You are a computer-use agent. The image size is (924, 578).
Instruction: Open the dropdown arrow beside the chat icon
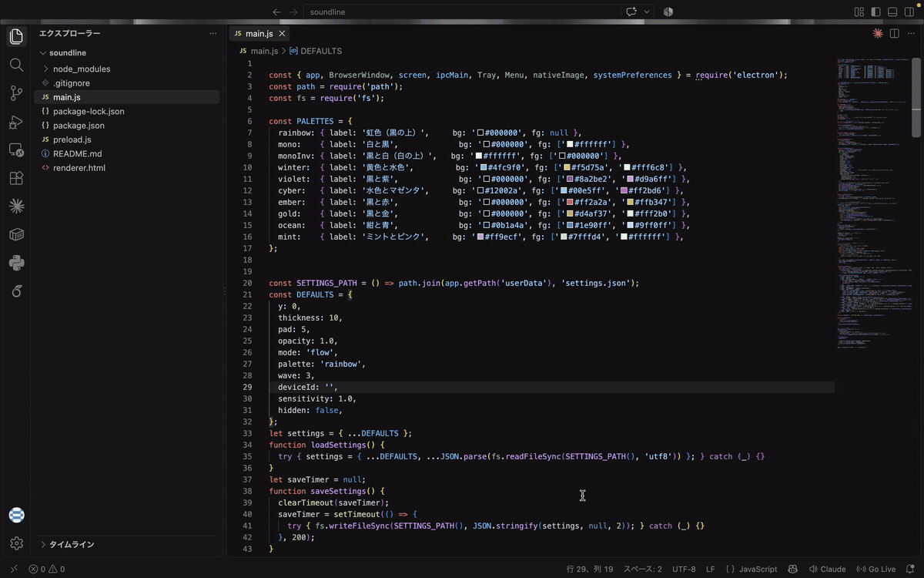648,12
